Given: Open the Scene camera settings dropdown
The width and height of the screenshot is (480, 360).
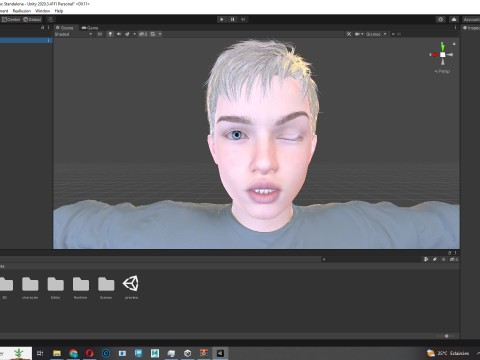Looking at the screenshot, I should (x=359, y=34).
